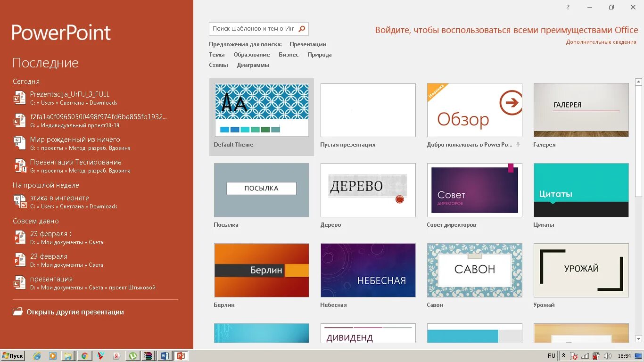Open WinRAR books icon in taskbar
644x362 pixels.
tap(149, 356)
